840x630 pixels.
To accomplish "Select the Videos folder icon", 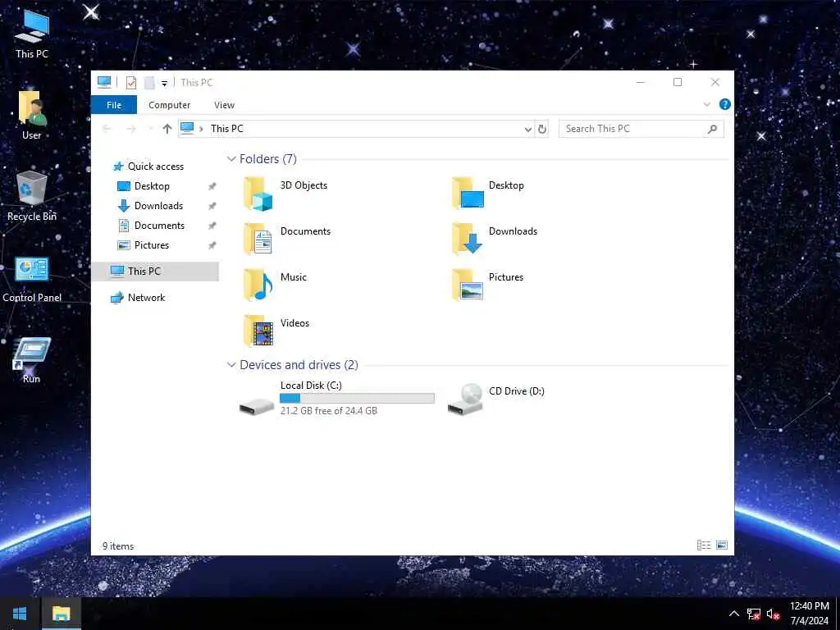I will click(x=258, y=331).
